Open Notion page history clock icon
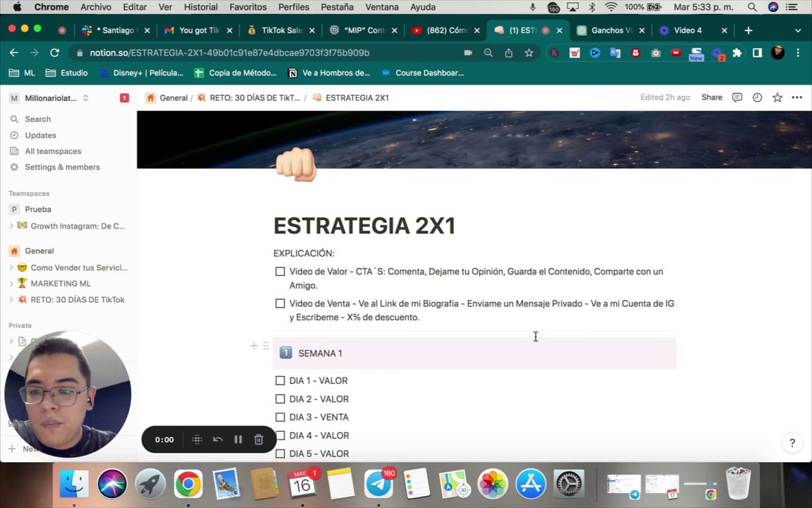Viewport: 812px width, 508px height. [x=757, y=97]
